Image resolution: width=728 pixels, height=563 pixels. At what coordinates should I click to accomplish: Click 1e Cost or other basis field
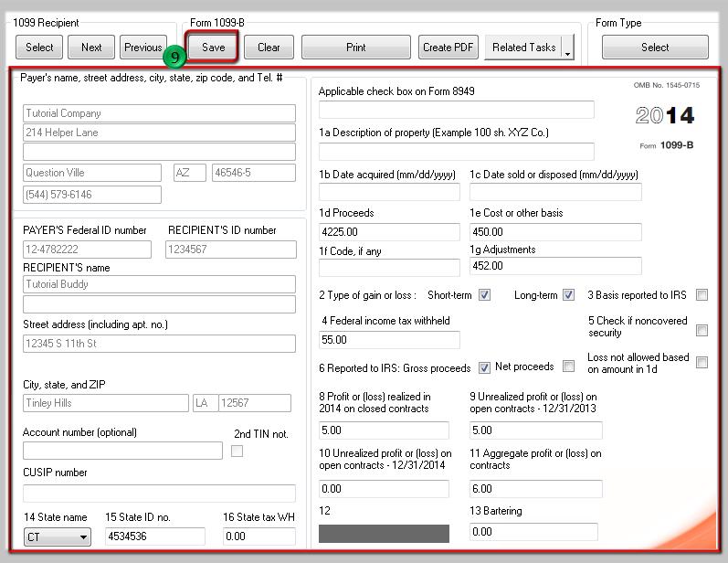pos(555,232)
